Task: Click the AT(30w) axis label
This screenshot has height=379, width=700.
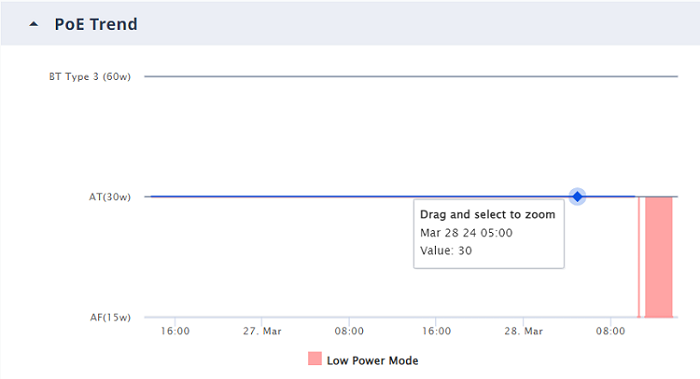Action: (x=110, y=197)
